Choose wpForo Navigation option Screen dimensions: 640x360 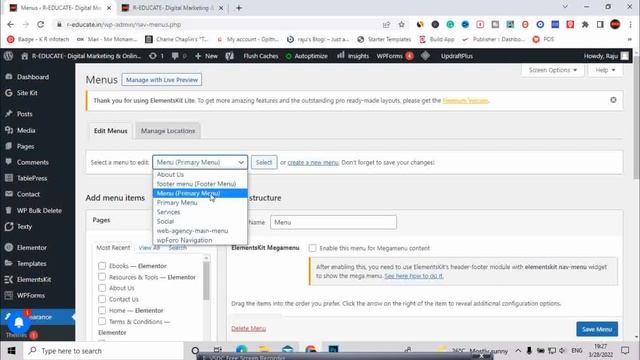[x=200, y=240]
